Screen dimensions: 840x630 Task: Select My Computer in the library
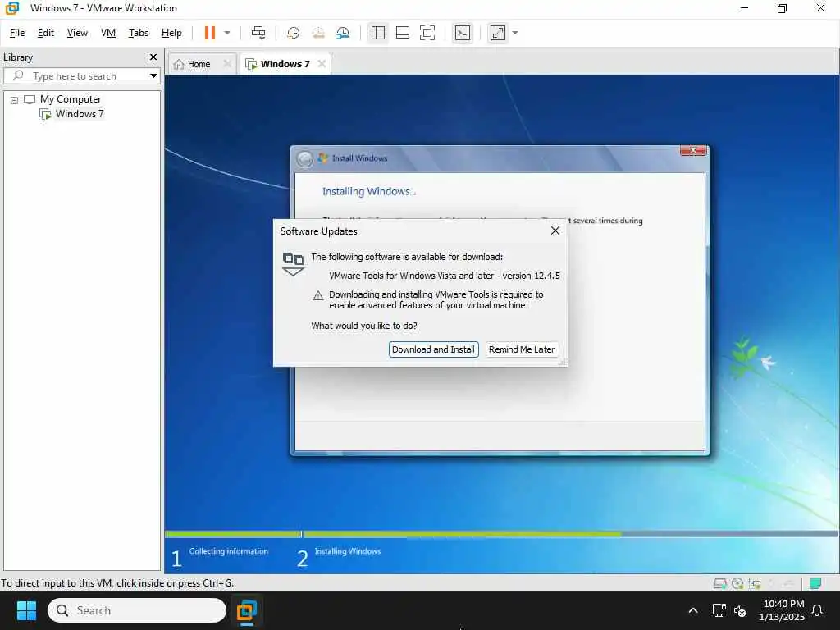pos(71,99)
